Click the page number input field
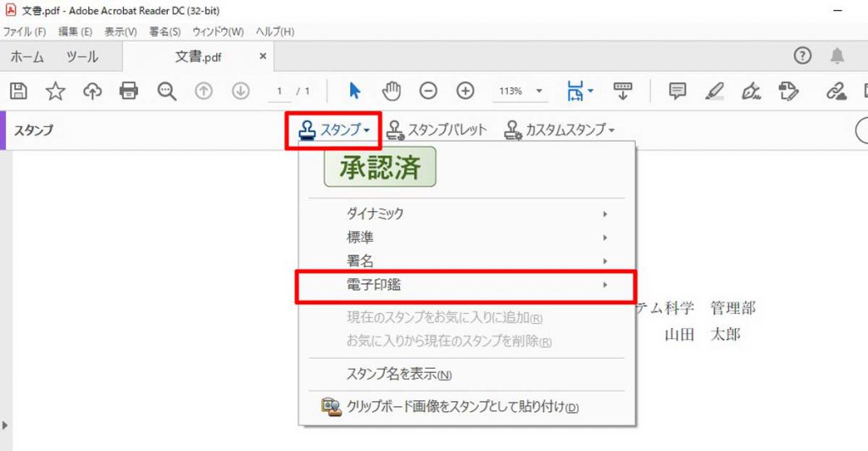The height and width of the screenshot is (451, 868). pyautogui.click(x=280, y=91)
